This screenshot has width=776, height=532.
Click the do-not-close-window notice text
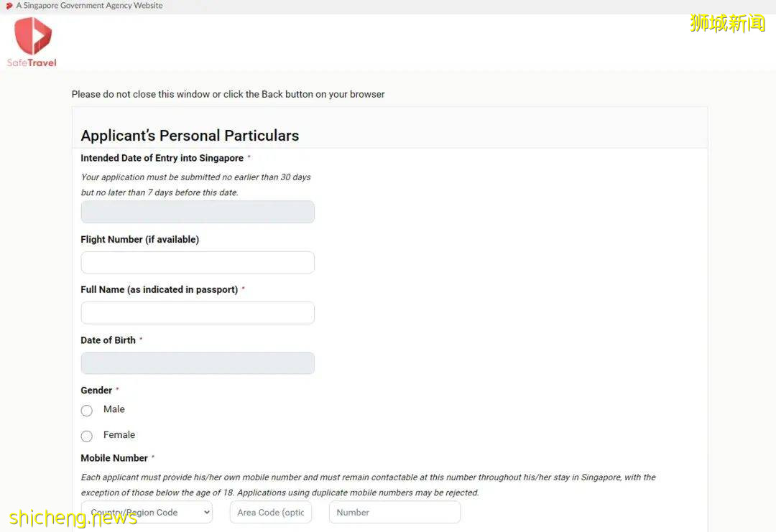(x=228, y=94)
